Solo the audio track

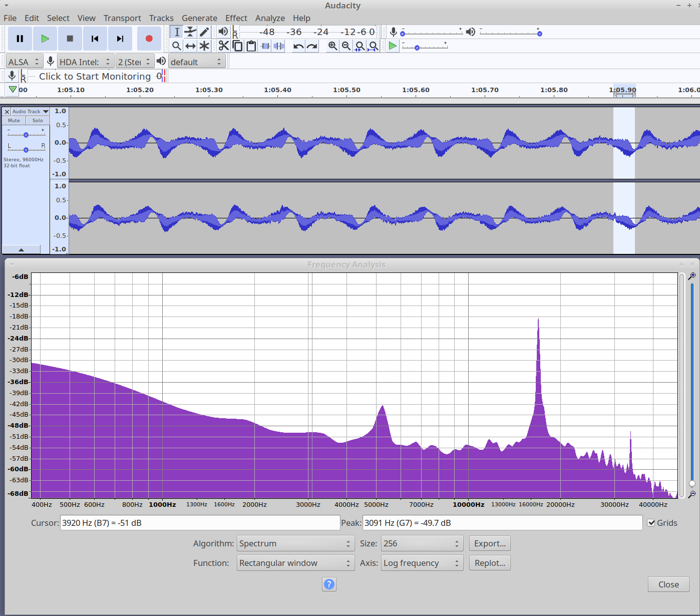point(38,121)
